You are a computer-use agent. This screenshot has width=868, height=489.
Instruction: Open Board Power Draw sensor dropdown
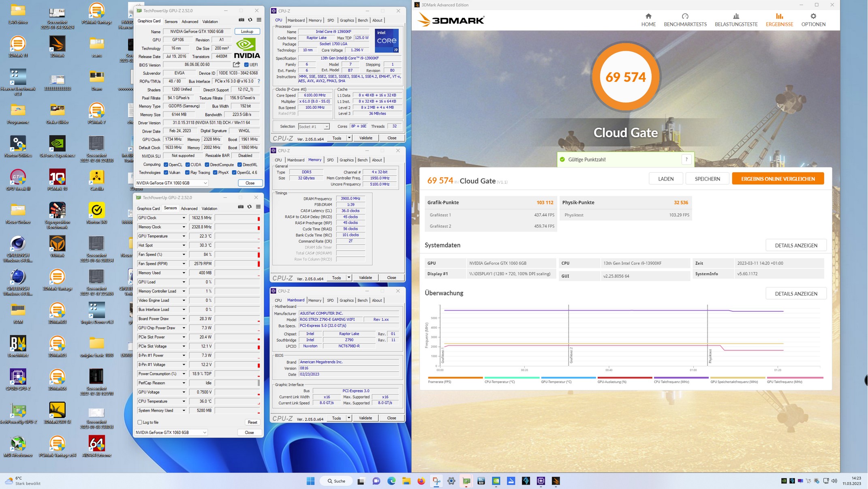(184, 319)
